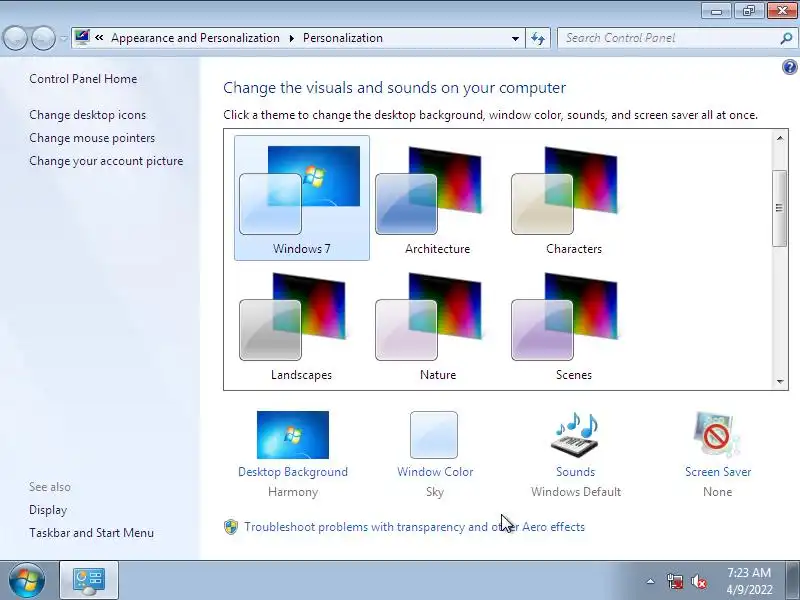Go to Control Panel Home
Viewport: 800px width, 600px height.
(83, 79)
